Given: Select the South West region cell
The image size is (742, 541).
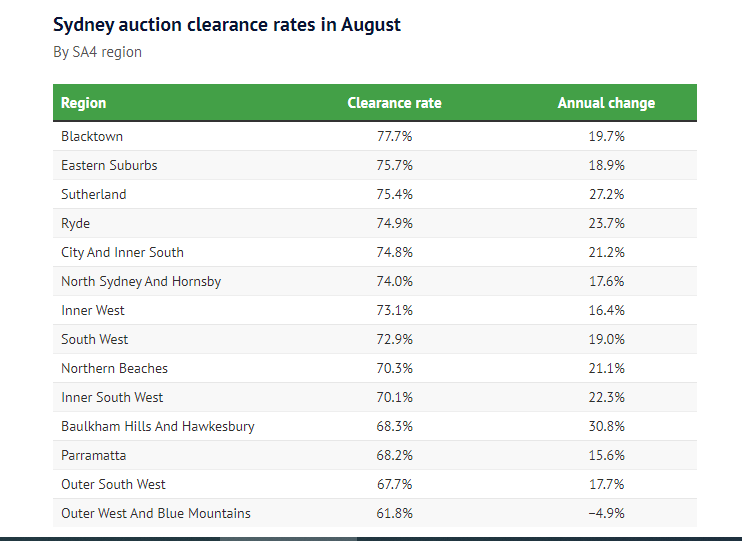Looking at the screenshot, I should coord(95,339).
